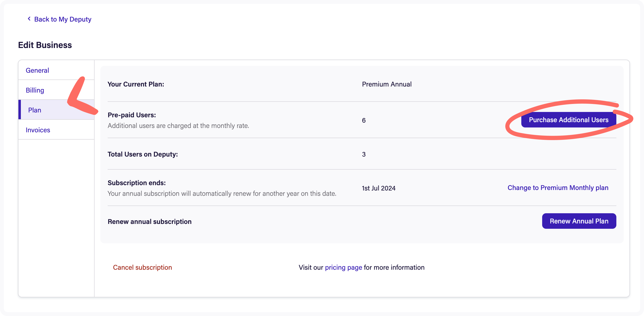Click the pre-paid users count 6
644x316 pixels.
pyautogui.click(x=363, y=120)
